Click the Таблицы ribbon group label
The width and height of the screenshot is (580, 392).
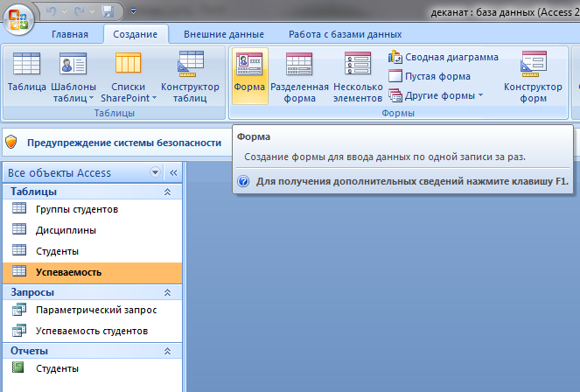pyautogui.click(x=114, y=113)
